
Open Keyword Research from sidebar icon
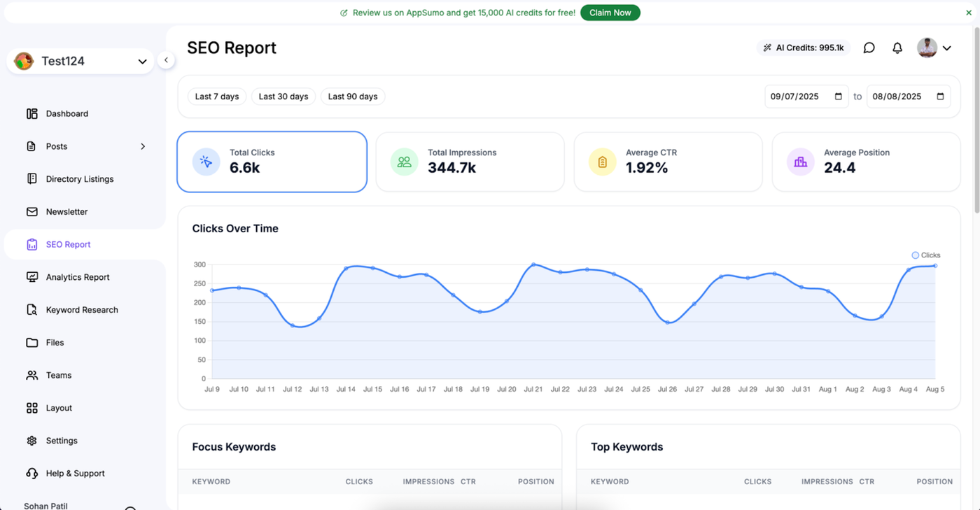[32, 310]
